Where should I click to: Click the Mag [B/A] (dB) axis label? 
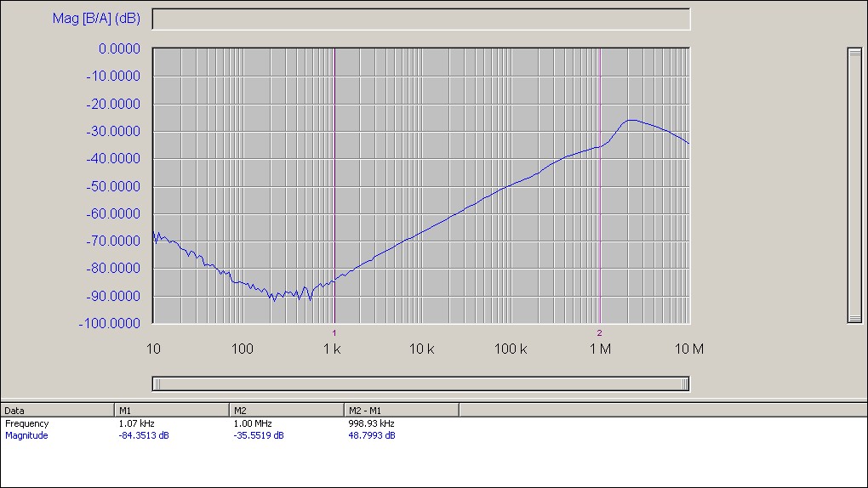(x=96, y=18)
